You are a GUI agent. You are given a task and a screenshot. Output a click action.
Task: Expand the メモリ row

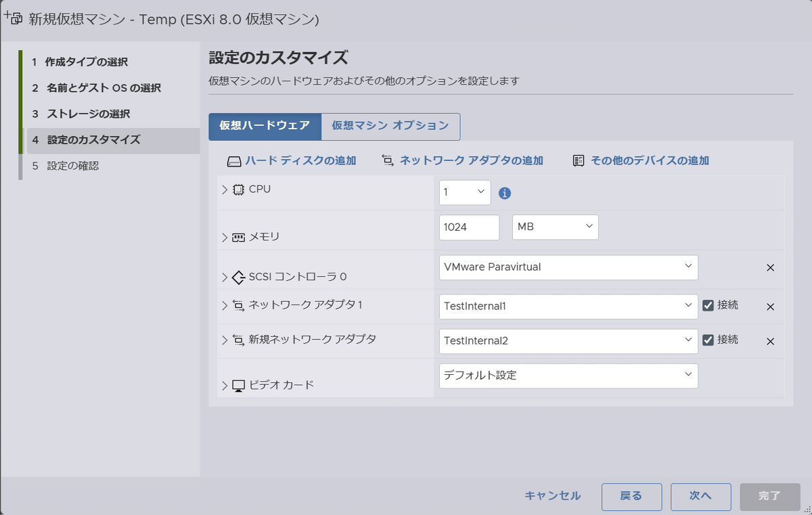225,237
